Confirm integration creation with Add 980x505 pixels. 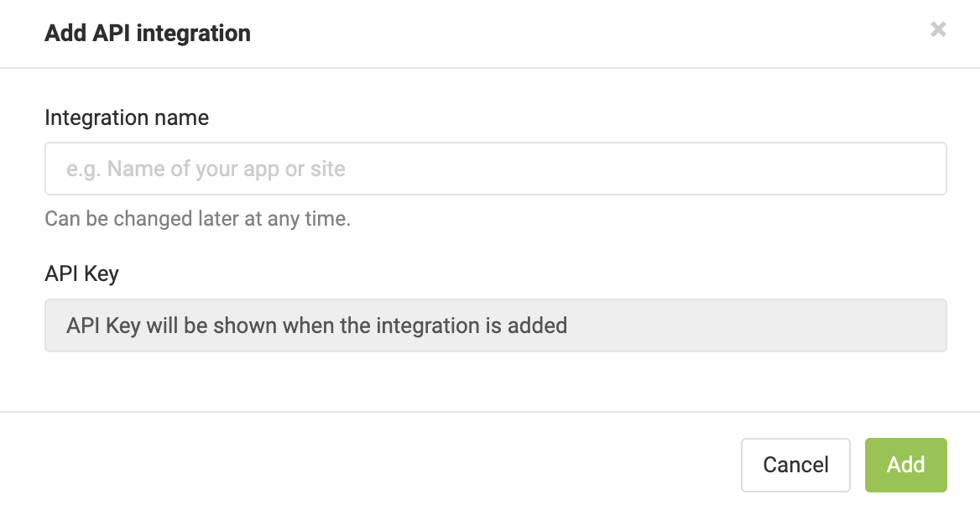click(x=905, y=465)
